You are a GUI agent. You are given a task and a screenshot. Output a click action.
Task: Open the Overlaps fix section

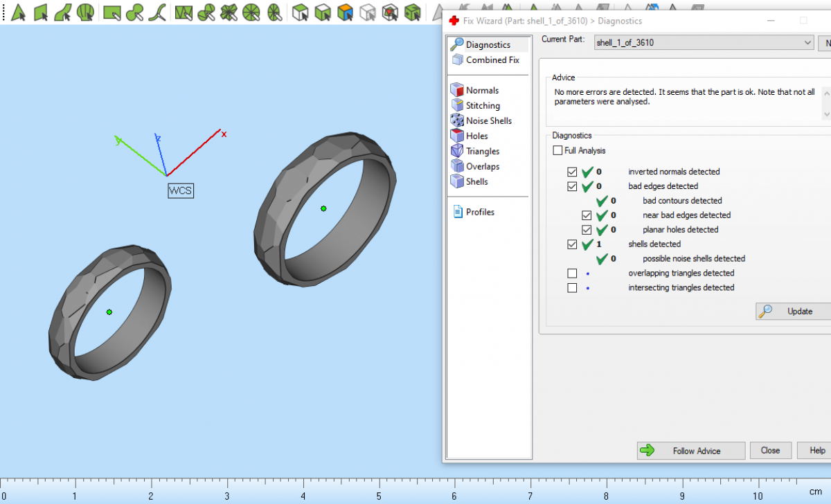(x=482, y=166)
